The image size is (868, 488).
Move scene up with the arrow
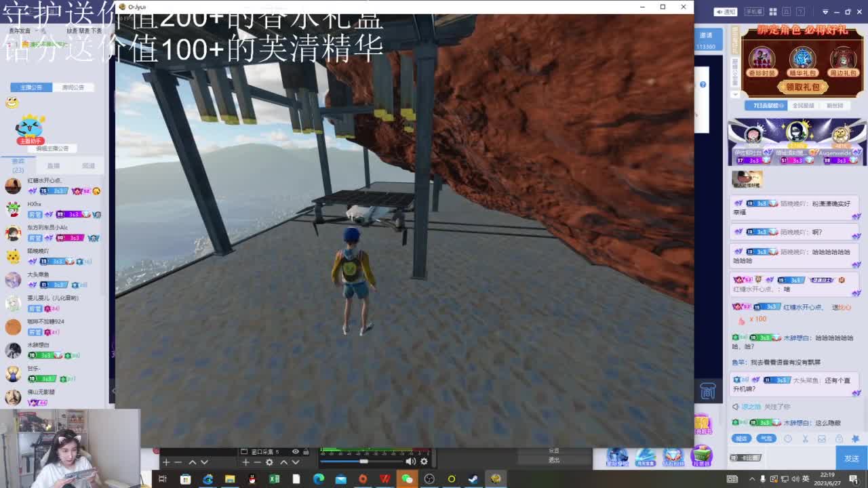193,462
